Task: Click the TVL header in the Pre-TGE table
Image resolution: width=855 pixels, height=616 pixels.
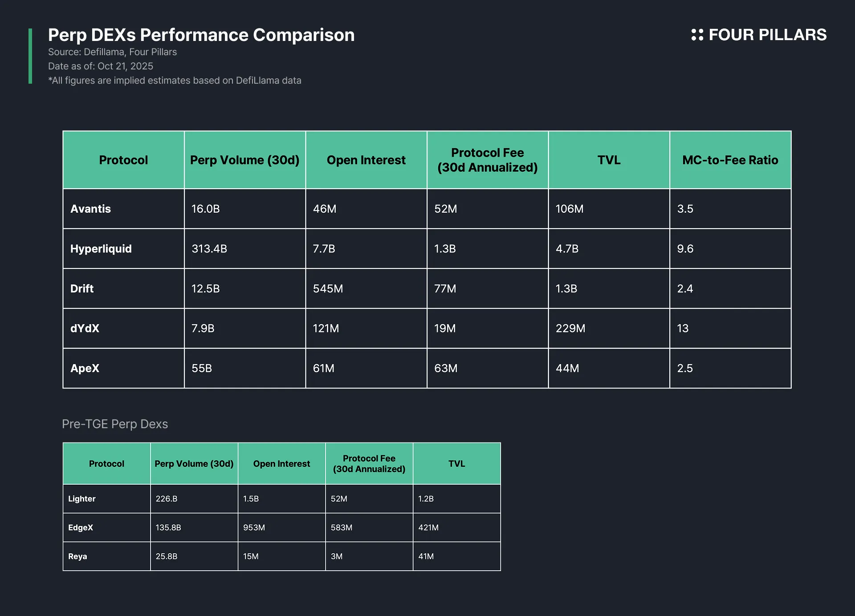Action: pos(456,463)
